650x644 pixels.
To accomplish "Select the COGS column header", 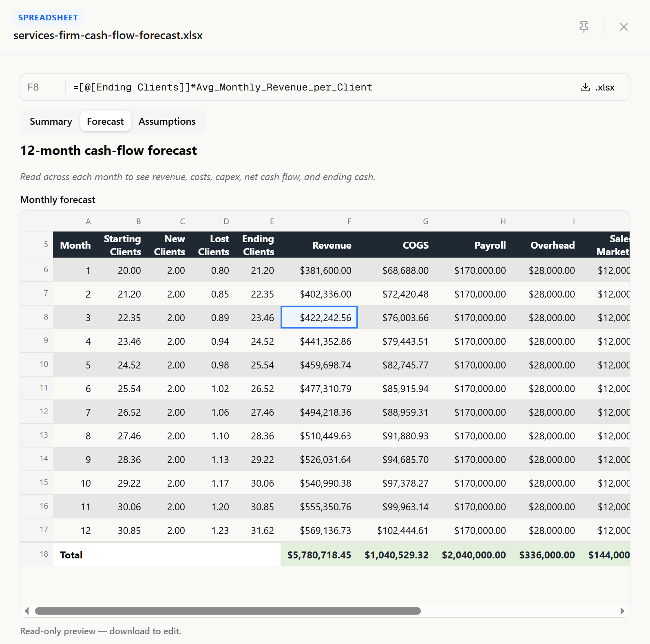I will coord(397,245).
